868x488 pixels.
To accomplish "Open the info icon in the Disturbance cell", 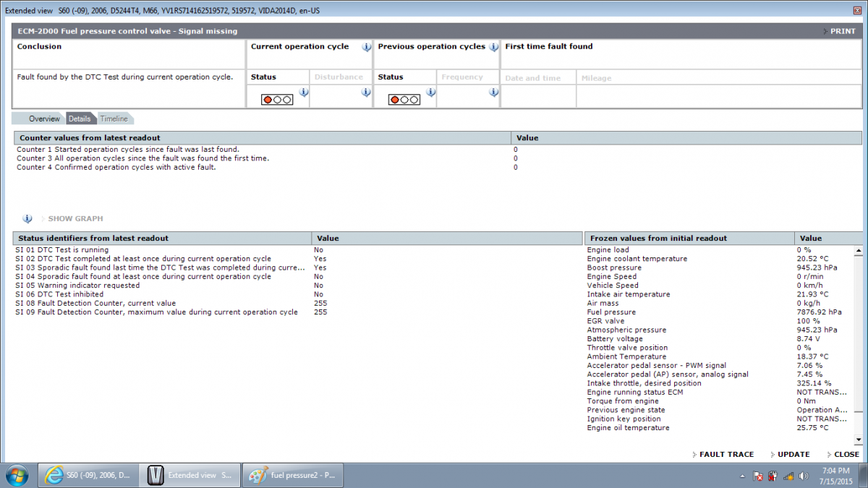I will [x=366, y=93].
